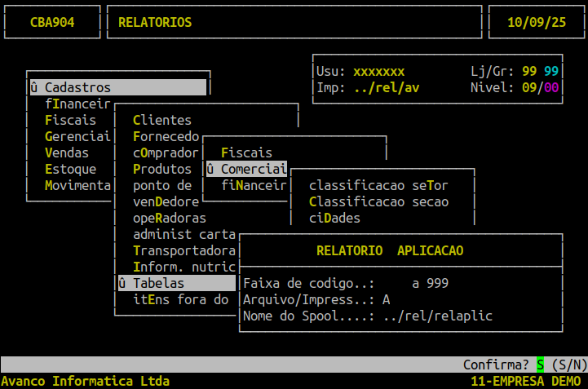
Task: Select Produtos in the Cadastros submenu
Action: pyautogui.click(x=161, y=169)
